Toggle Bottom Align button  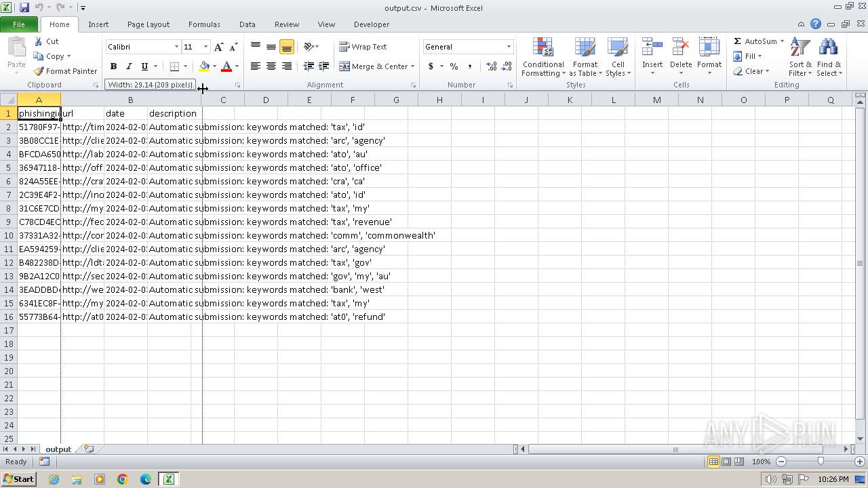287,47
